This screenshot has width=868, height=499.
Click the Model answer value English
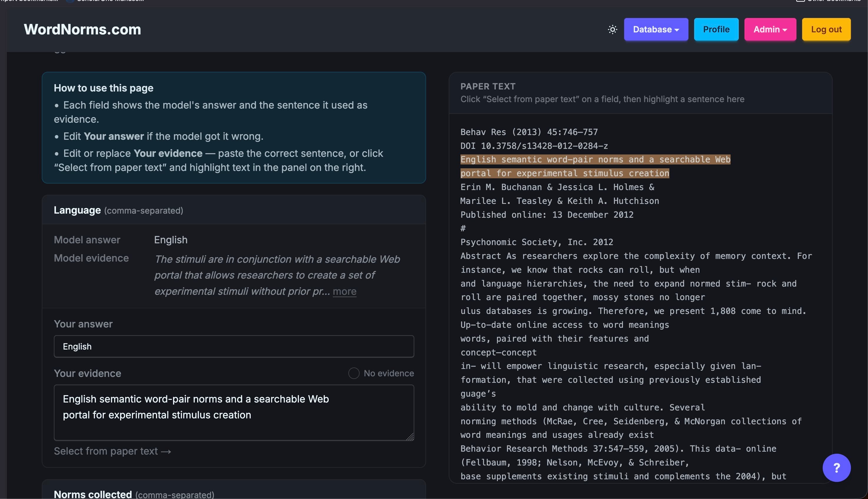171,240
